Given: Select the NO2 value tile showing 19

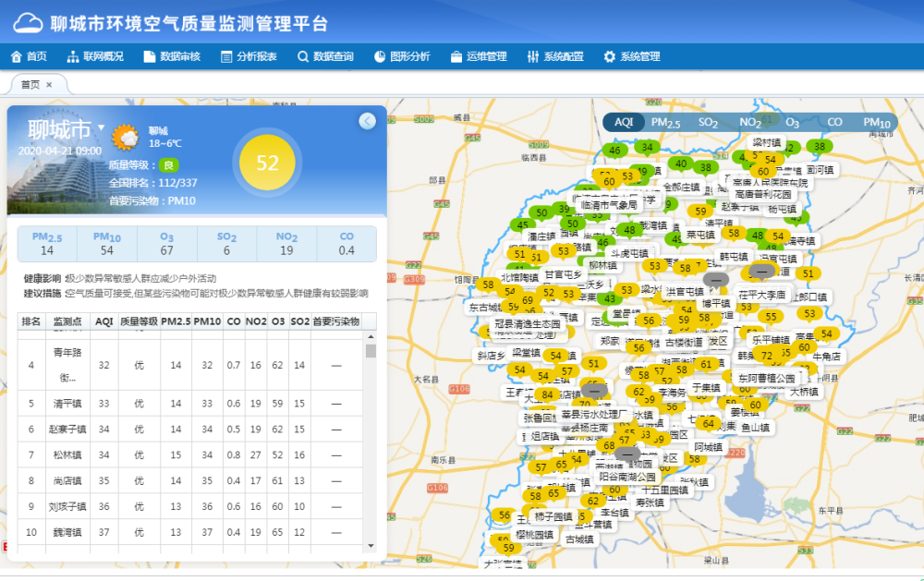Looking at the screenshot, I should pyautogui.click(x=286, y=244).
